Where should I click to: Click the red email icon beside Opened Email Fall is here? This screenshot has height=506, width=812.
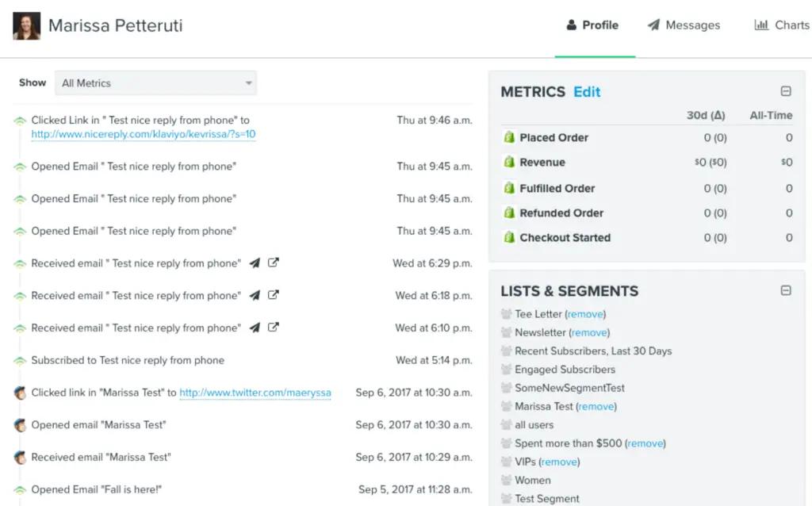click(20, 489)
